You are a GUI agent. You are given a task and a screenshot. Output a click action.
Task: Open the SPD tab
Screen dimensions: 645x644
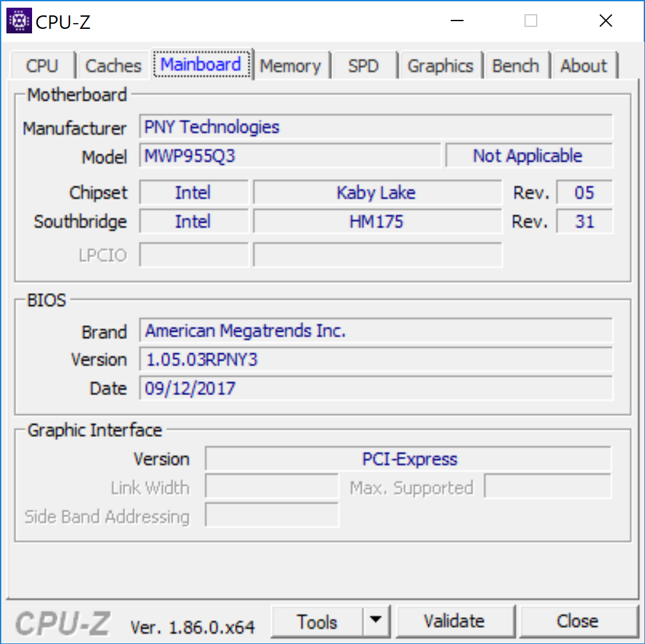tap(364, 66)
